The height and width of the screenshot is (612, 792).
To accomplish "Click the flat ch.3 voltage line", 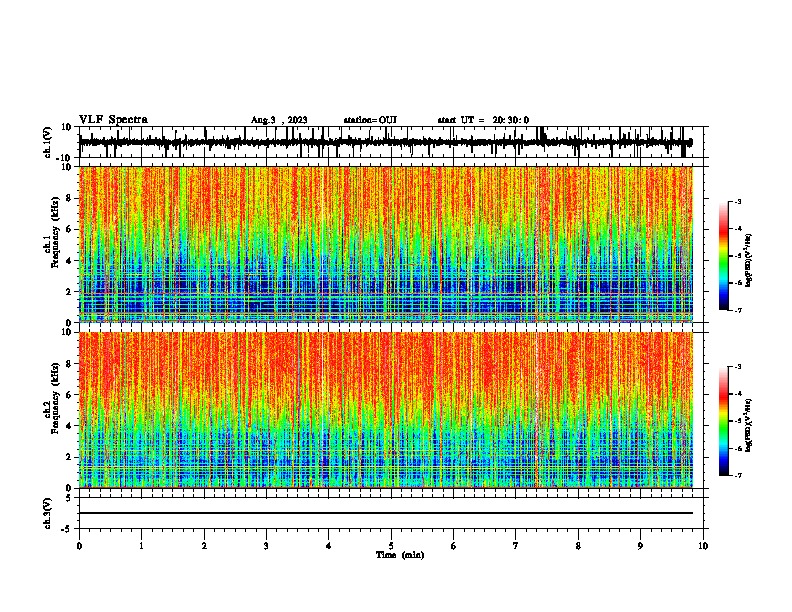I will (385, 513).
